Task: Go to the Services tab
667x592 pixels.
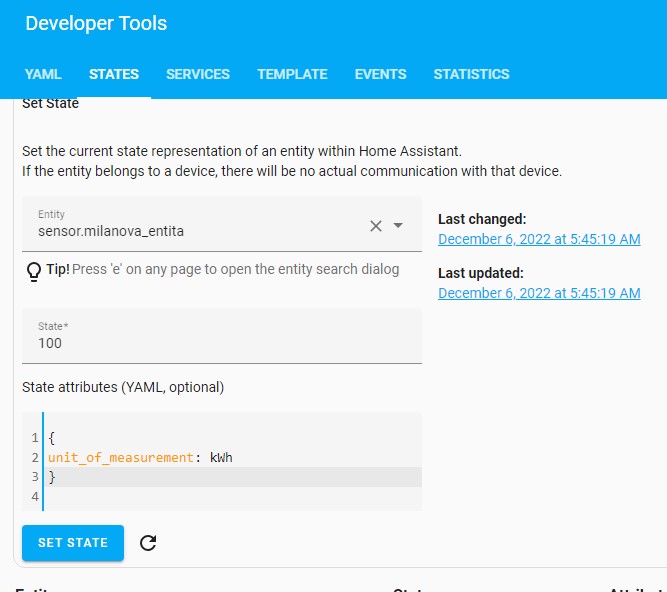Action: click(198, 74)
